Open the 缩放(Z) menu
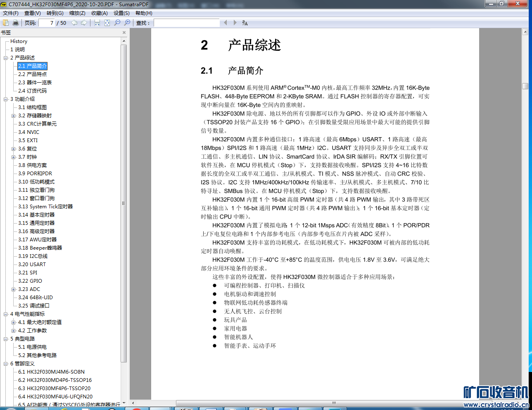532x410 pixels. click(77, 13)
